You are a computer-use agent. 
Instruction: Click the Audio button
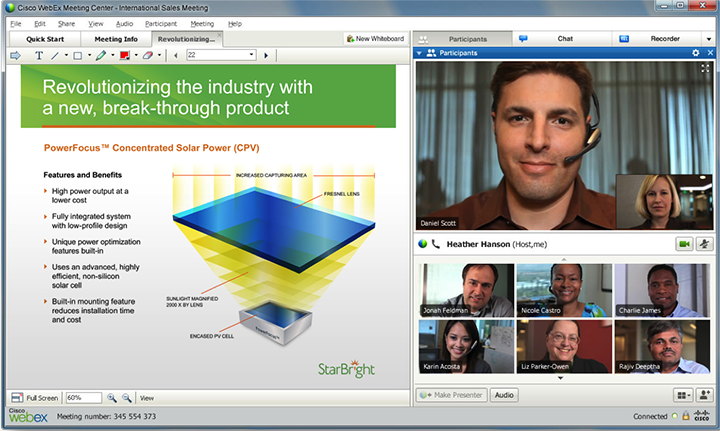(x=504, y=395)
